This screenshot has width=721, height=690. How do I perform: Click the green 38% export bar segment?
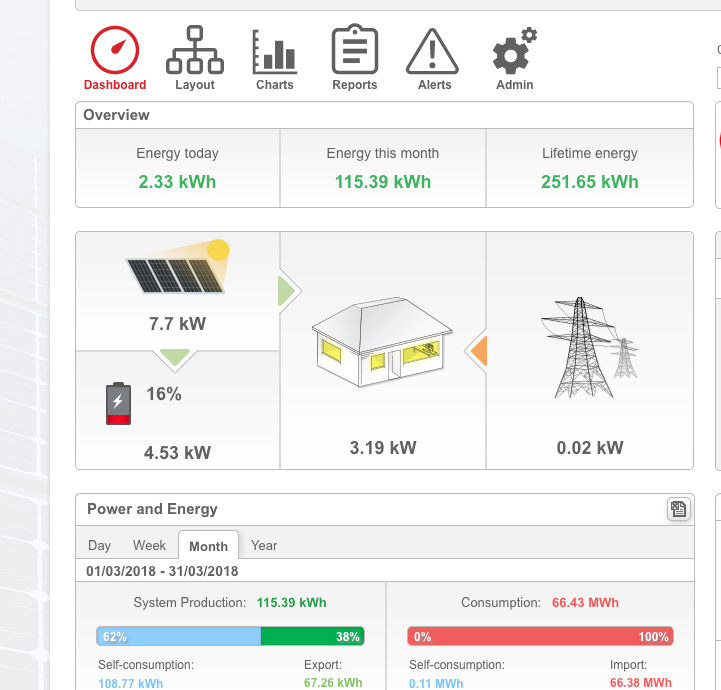point(313,636)
